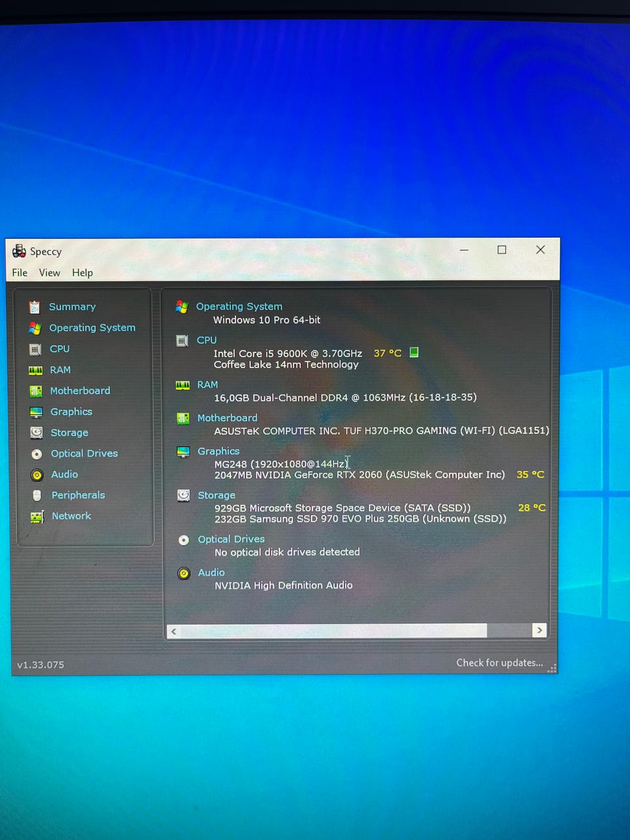Click the CPU chip icon in sidebar
This screenshot has width=630, height=840.
tap(35, 349)
